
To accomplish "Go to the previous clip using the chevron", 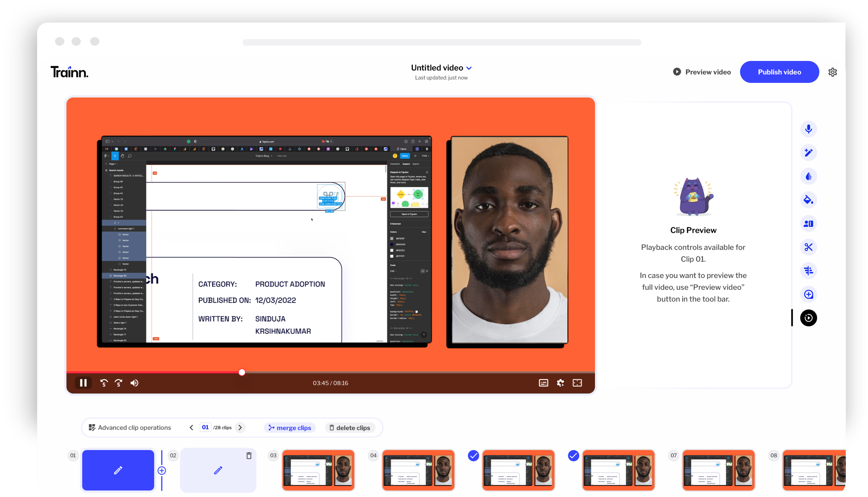I will (191, 427).
